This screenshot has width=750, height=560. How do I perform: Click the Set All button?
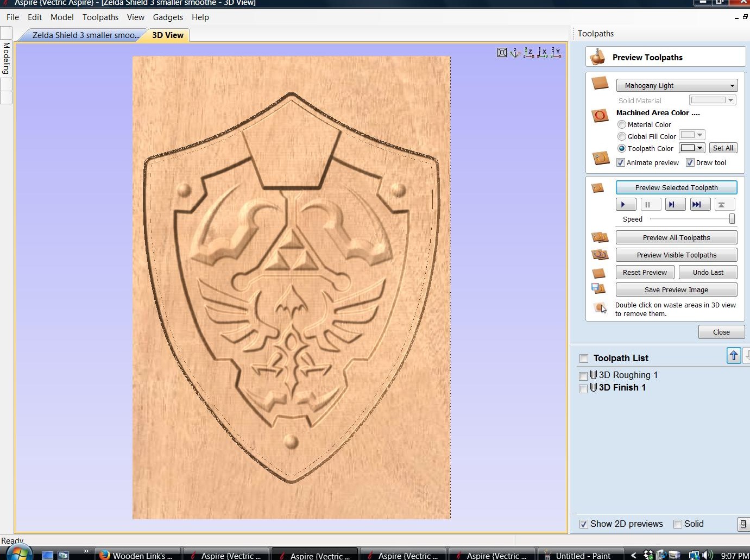click(x=723, y=148)
